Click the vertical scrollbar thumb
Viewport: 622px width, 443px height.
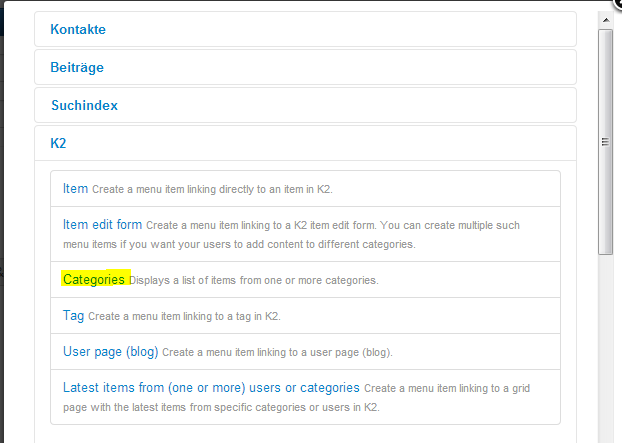(606, 142)
